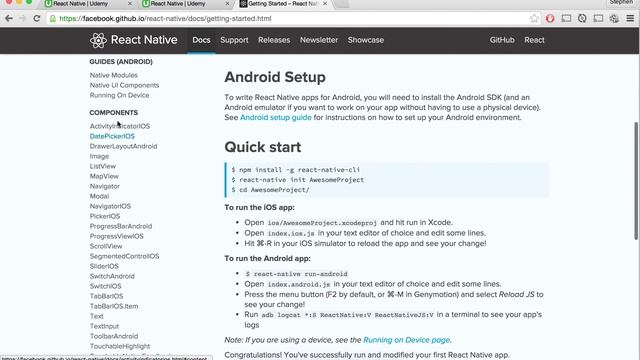
Task: Click the React Native site title
Action: [144, 40]
